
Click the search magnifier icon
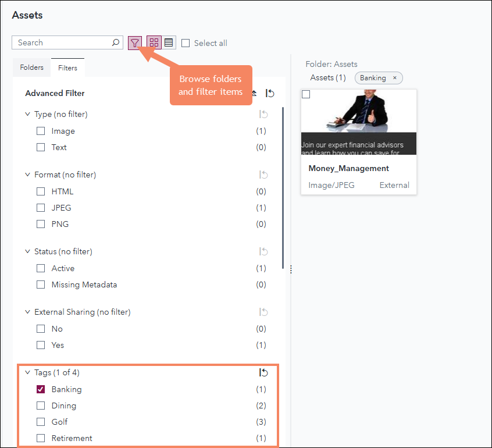pos(116,42)
